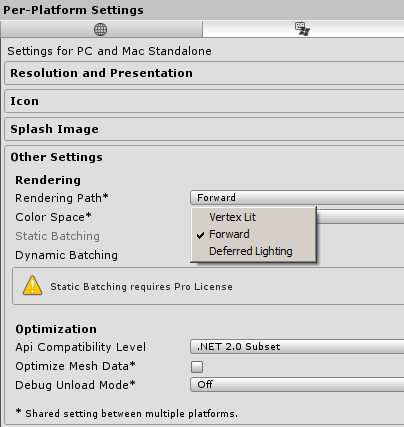This screenshot has width=404, height=427.
Task: Expand the Icon section
Action: pos(204,101)
